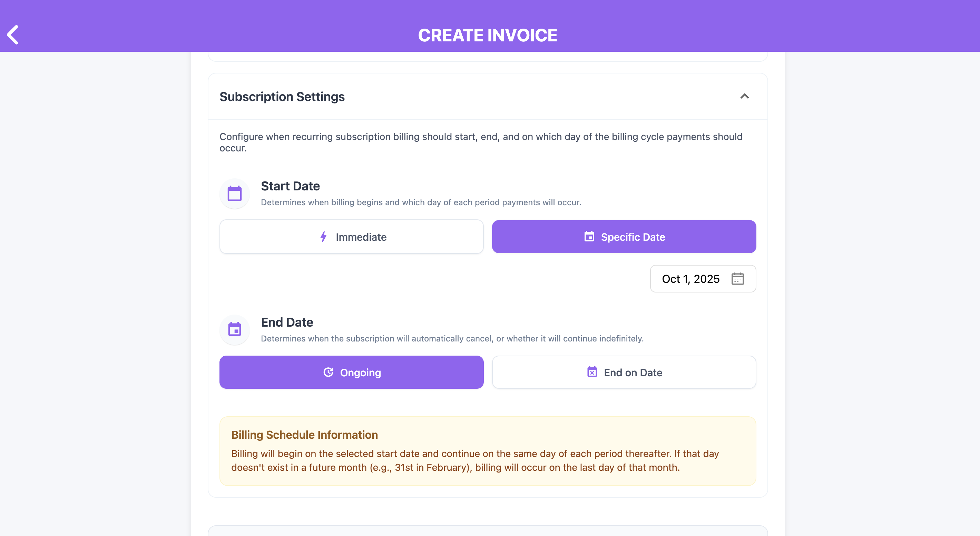Open date picker via calendar icon
This screenshot has width=980, height=536.
click(737, 279)
